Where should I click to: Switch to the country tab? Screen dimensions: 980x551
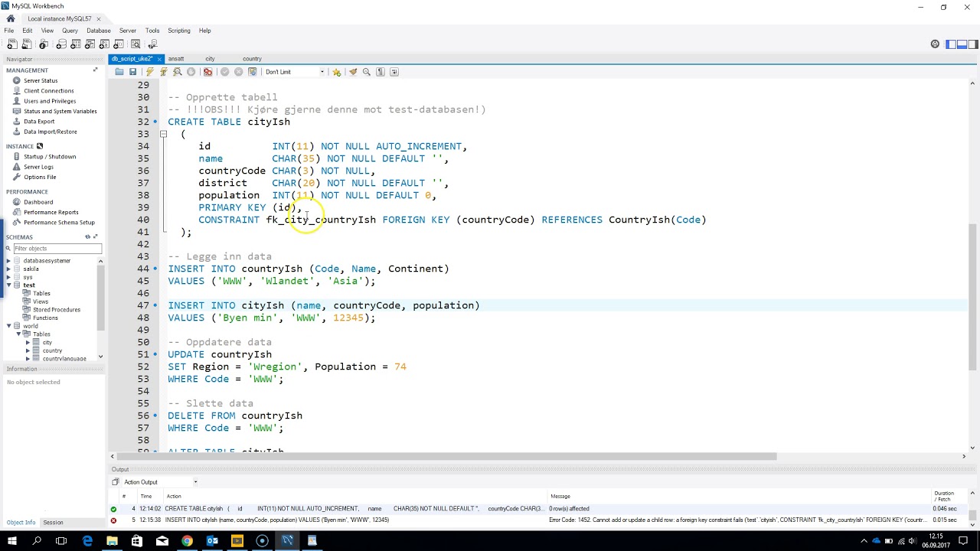click(252, 59)
